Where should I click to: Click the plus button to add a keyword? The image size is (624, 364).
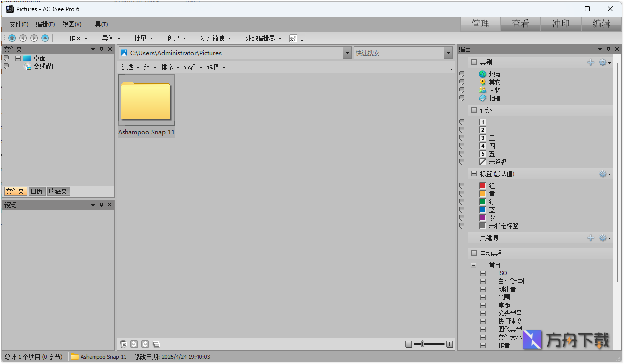[x=591, y=238]
